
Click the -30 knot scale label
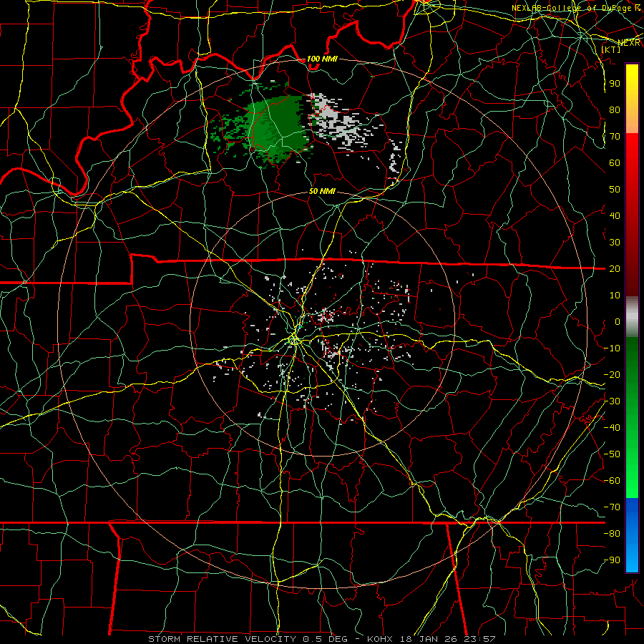coord(613,401)
